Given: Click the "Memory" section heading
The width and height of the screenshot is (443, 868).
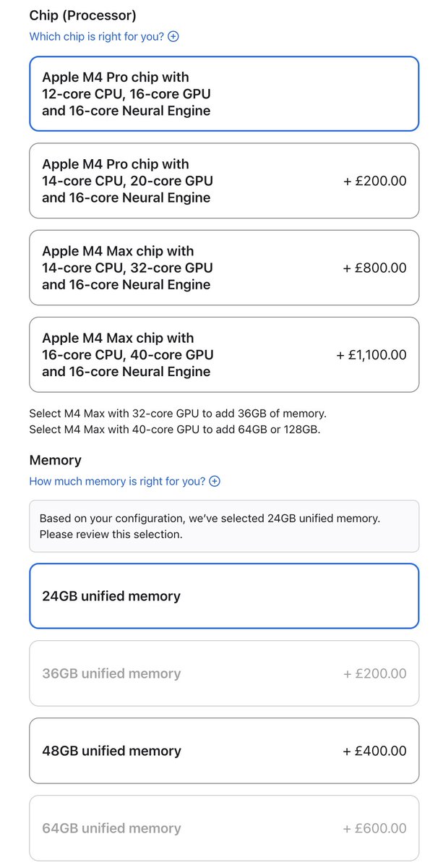Looking at the screenshot, I should coord(56,460).
